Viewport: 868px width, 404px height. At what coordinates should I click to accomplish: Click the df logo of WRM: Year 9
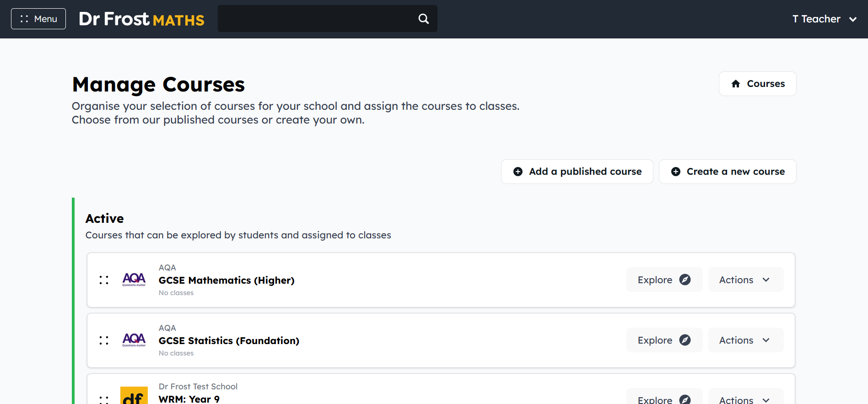click(134, 396)
